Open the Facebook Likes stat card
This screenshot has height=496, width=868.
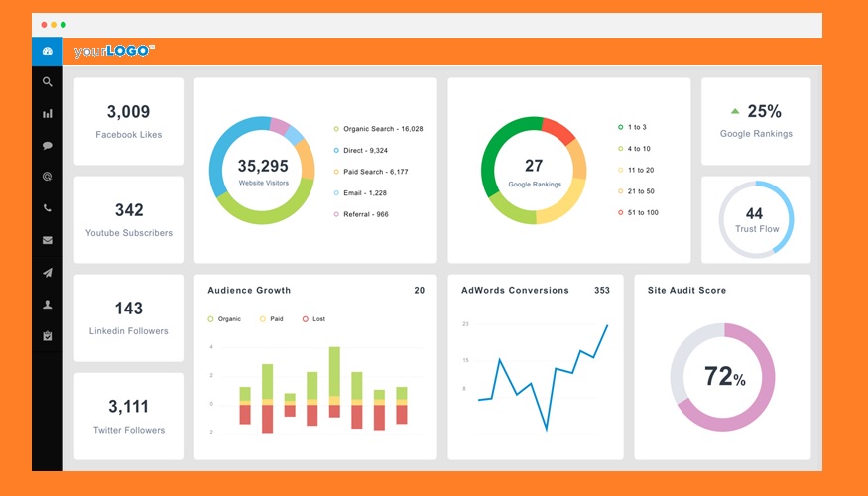pyautogui.click(x=129, y=121)
